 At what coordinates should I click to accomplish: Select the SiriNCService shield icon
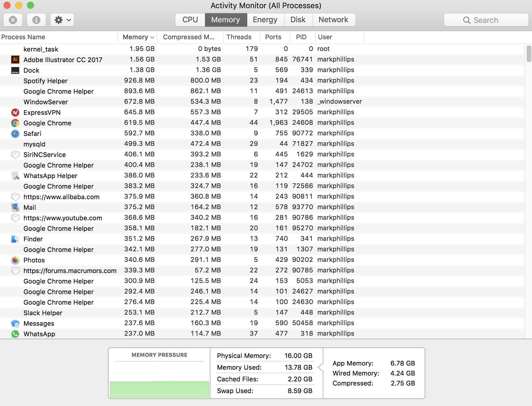[x=15, y=155]
